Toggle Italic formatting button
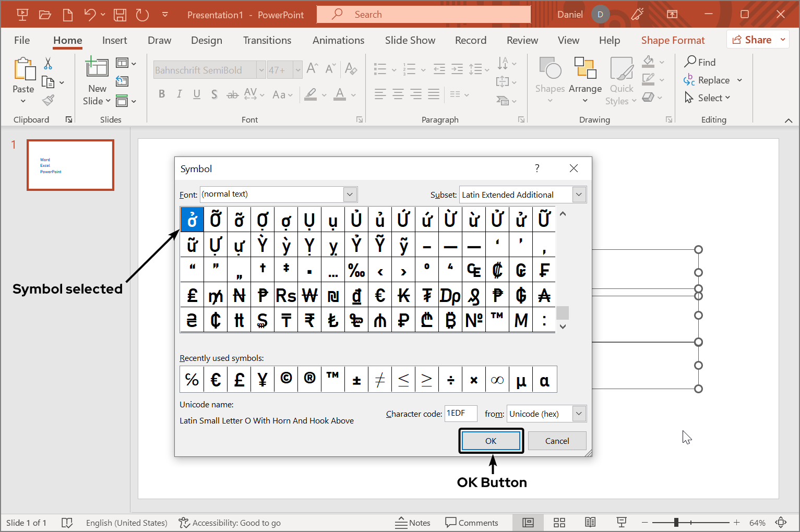This screenshot has width=800, height=532. (x=179, y=94)
